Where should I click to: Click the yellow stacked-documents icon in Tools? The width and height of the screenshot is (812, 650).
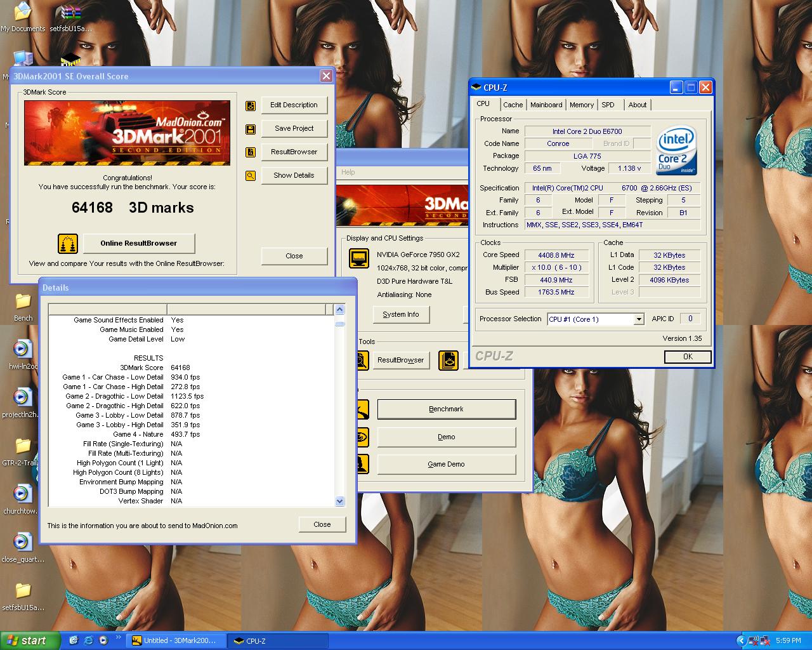[449, 360]
